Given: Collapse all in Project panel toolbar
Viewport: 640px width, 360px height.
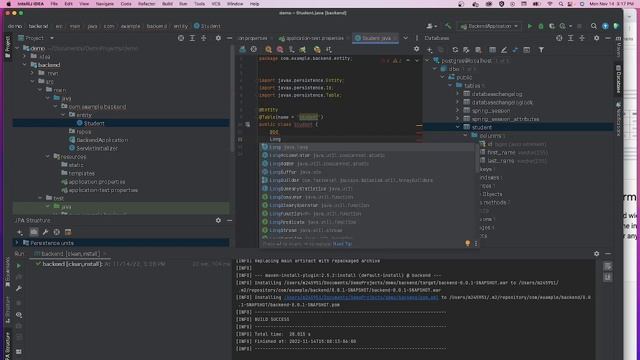Looking at the screenshot, I should 204,38.
